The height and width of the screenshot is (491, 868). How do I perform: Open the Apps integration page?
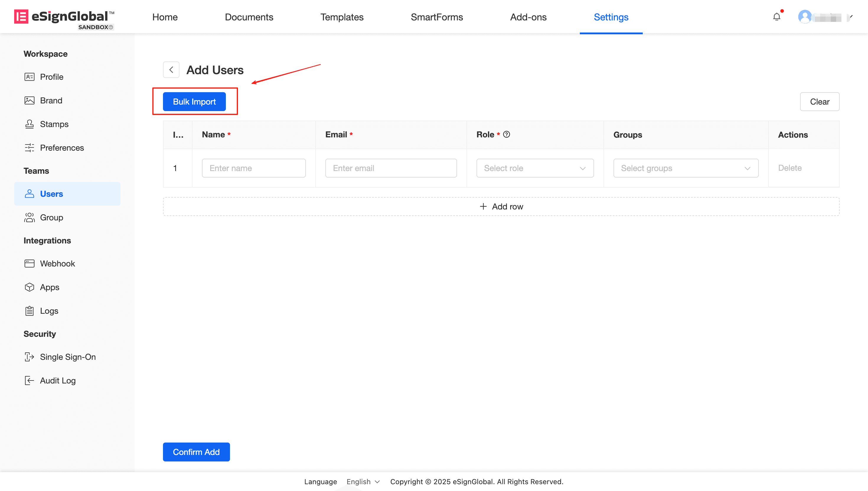(50, 287)
